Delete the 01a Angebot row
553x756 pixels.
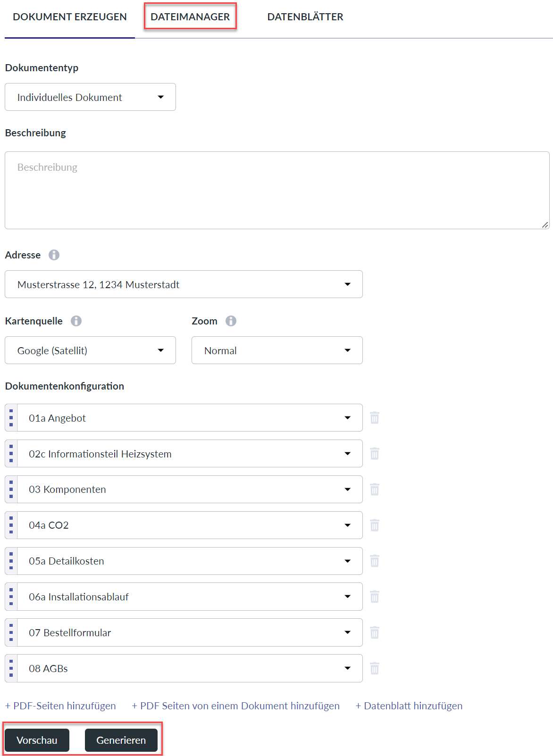tap(375, 418)
